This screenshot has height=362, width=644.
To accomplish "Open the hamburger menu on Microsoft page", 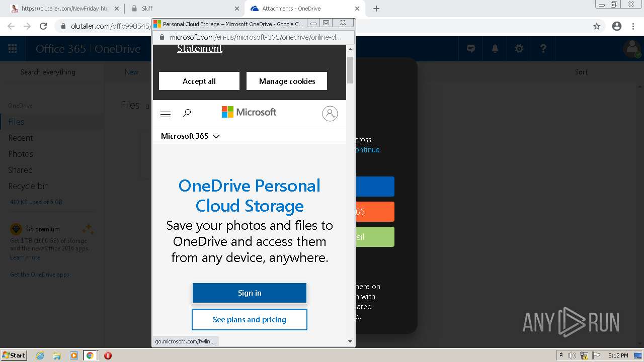I will 166,114.
